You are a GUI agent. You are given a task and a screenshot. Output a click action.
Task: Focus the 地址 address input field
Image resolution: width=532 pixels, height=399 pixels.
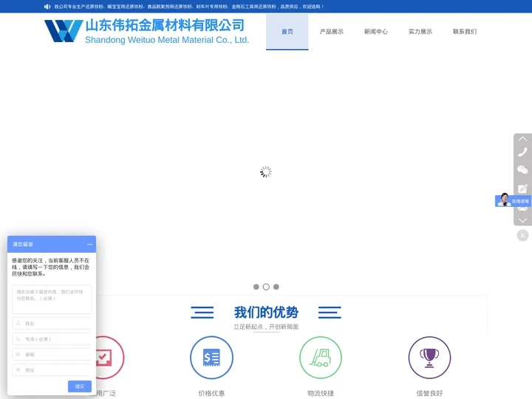point(52,370)
